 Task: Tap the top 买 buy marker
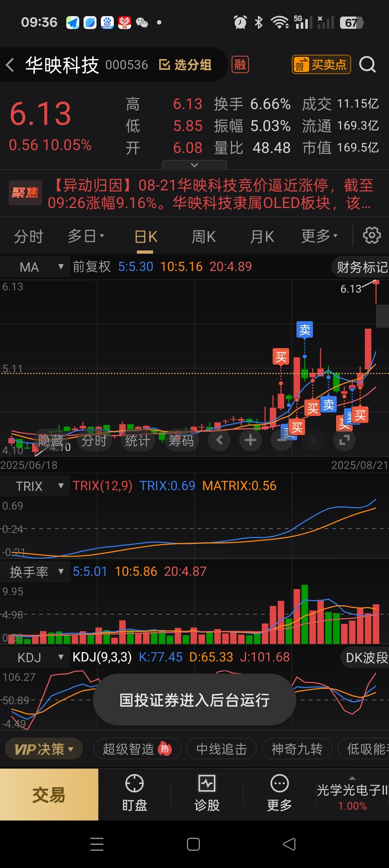281,357
